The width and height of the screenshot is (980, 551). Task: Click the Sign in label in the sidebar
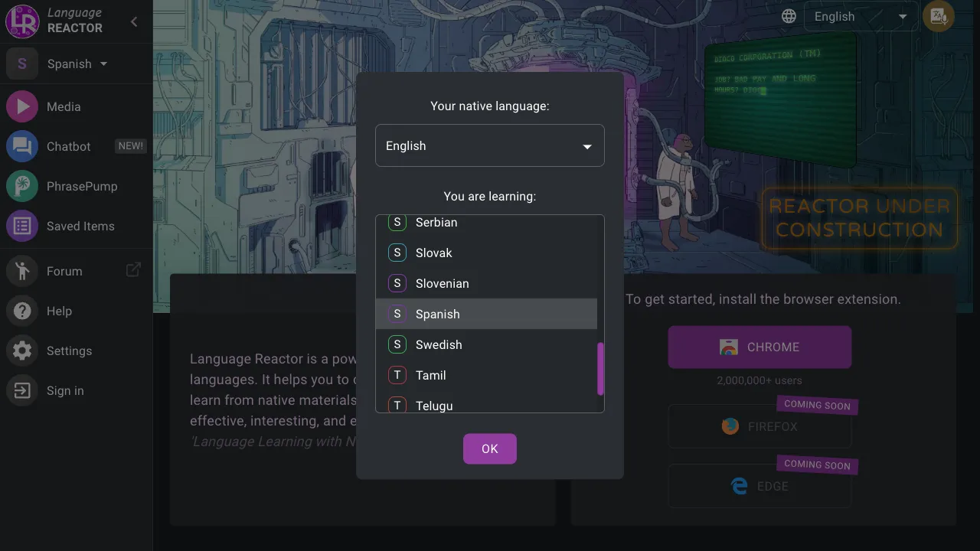(65, 390)
